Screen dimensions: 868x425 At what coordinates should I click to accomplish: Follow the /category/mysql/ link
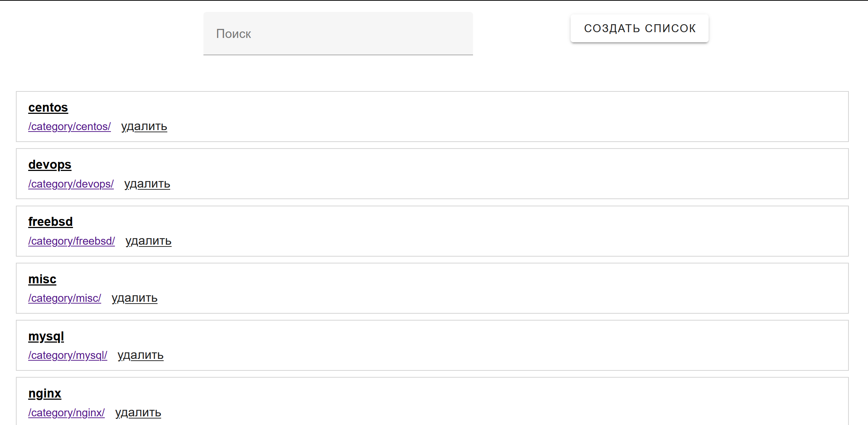[68, 355]
